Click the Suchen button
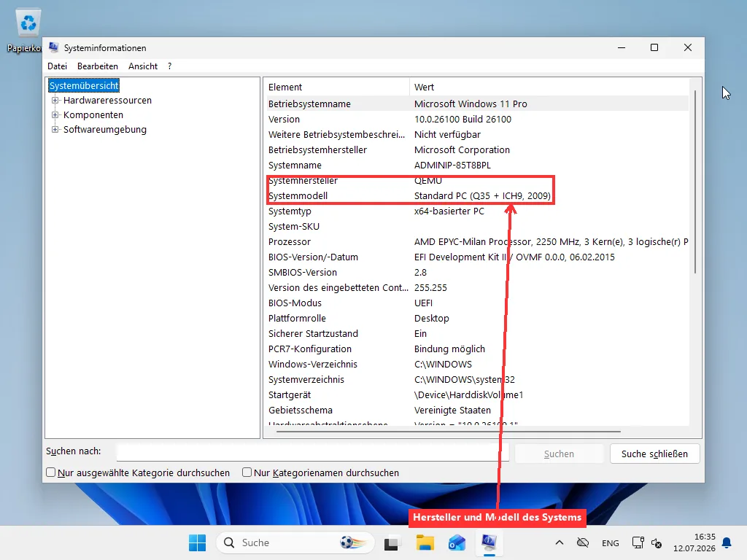This screenshot has height=560, width=747. [559, 454]
